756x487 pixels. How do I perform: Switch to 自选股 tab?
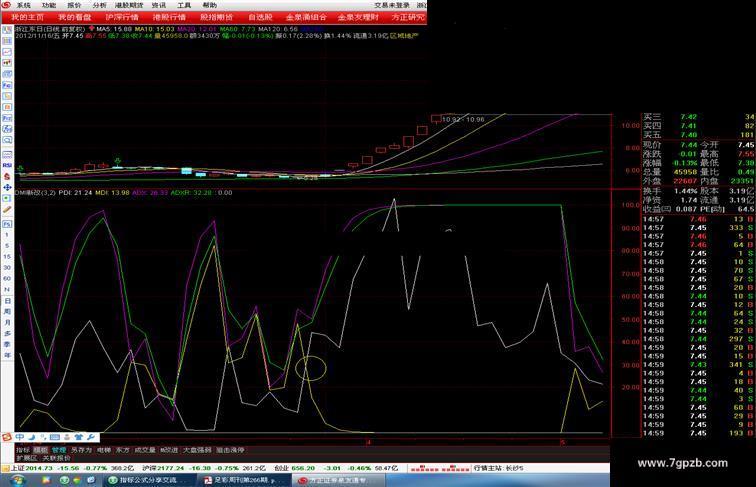pos(260,17)
